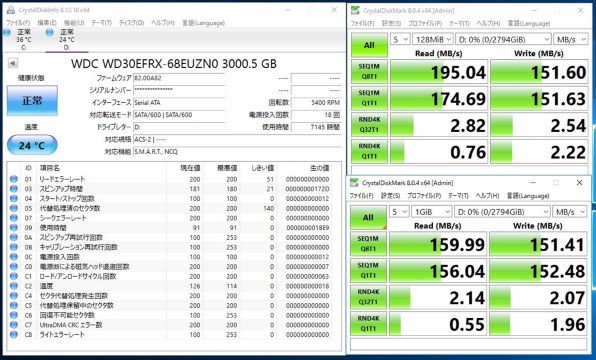Image resolution: width=596 pixels, height=360 pixels.
Task: Run RND4K Q32T1 test in upper CrystalDiskMark
Action: pyautogui.click(x=369, y=125)
